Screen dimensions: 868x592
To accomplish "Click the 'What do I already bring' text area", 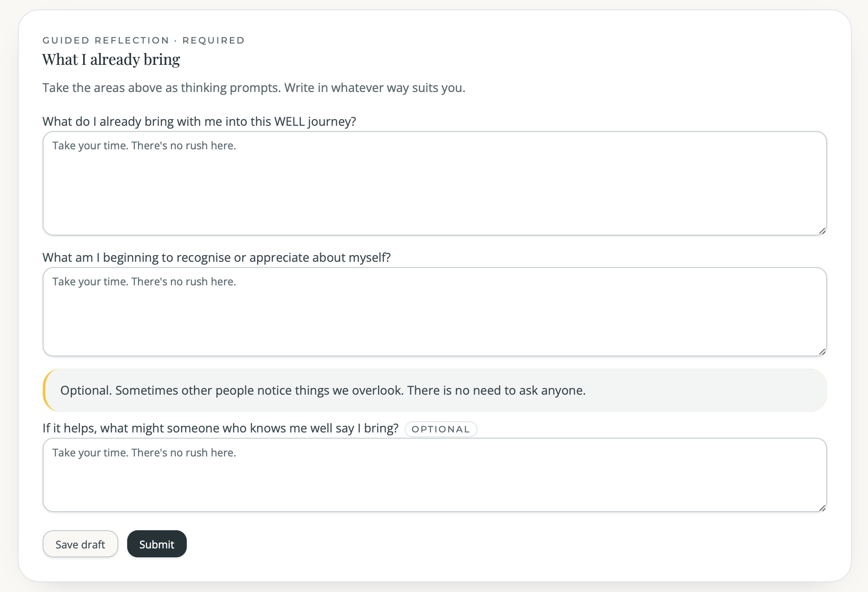I will [434, 183].
